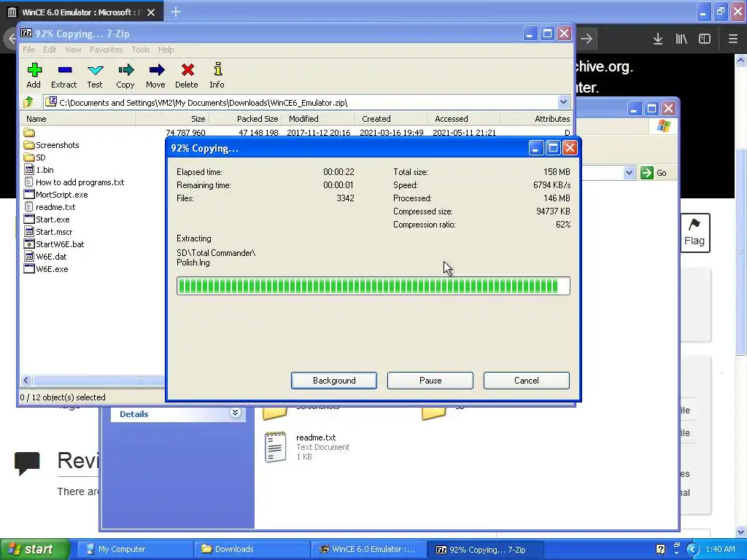Image resolution: width=747 pixels, height=560 pixels.
Task: Click the Info toolbar icon
Action: pyautogui.click(x=217, y=76)
